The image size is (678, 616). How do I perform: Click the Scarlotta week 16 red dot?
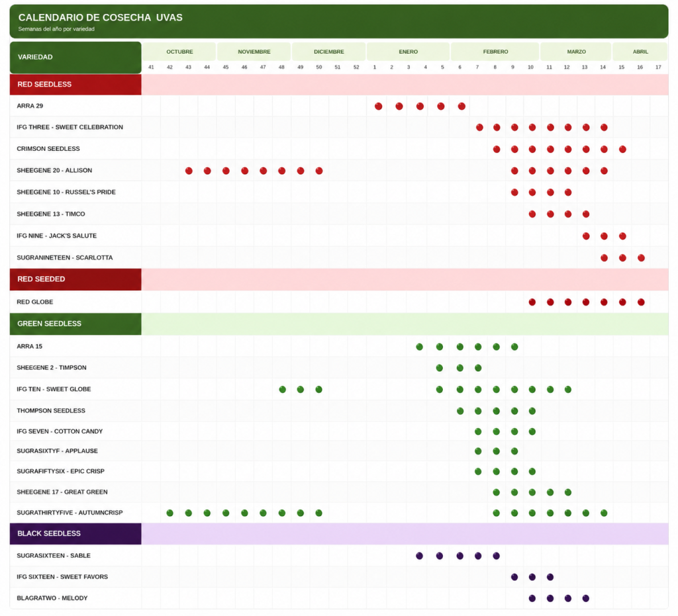coord(641,258)
